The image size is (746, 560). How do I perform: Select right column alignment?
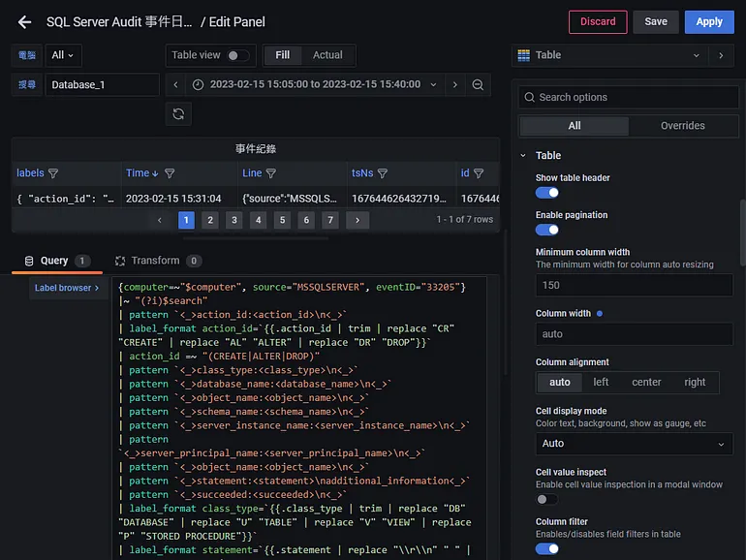pyautogui.click(x=695, y=382)
